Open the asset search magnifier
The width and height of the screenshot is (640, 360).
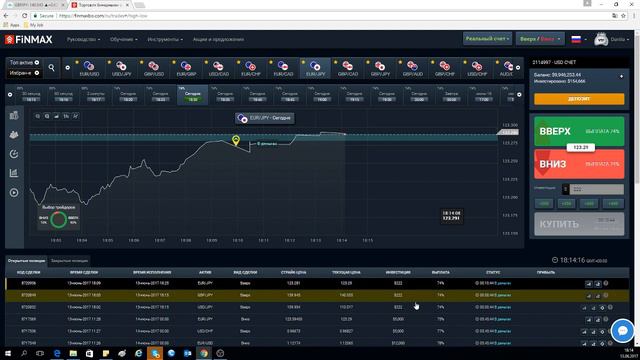coord(51,68)
